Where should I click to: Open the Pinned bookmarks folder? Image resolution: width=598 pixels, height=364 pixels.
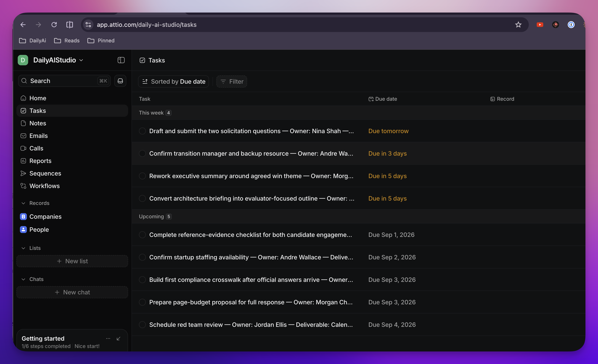coord(101,40)
